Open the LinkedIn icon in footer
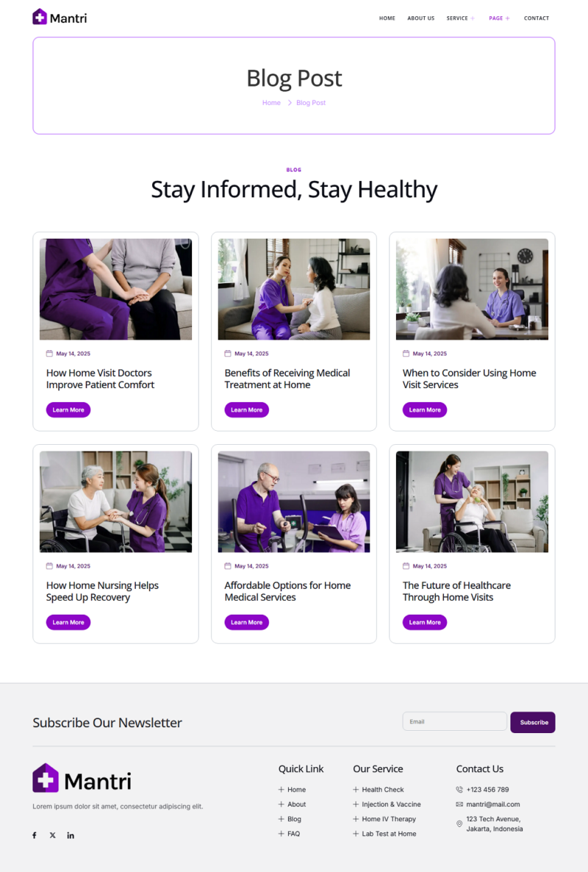This screenshot has width=588, height=872. [71, 835]
